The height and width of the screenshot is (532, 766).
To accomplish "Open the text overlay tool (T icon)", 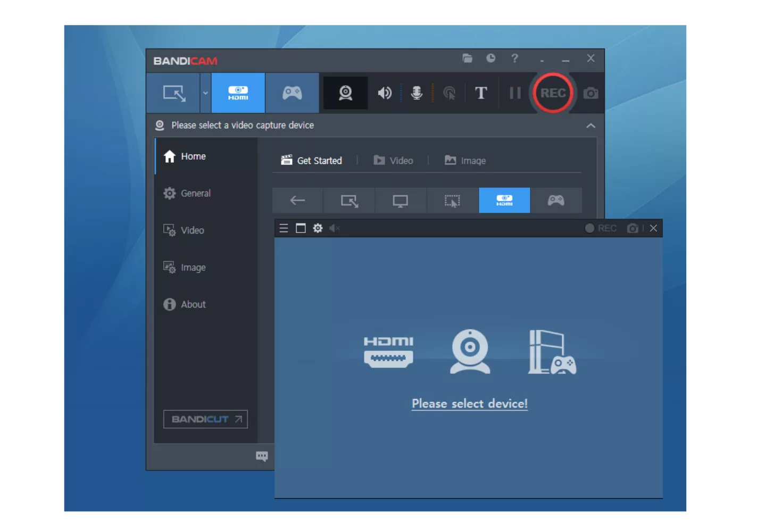I will click(481, 93).
